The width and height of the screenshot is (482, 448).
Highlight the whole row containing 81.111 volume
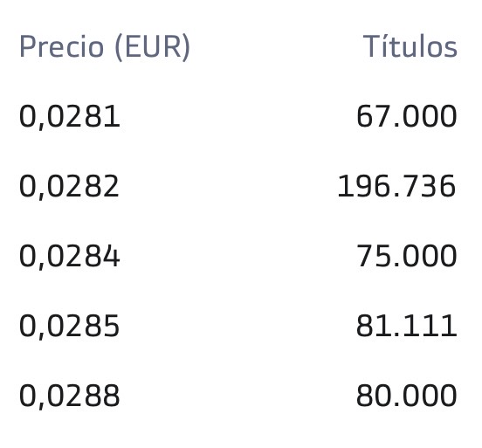pos(238,327)
